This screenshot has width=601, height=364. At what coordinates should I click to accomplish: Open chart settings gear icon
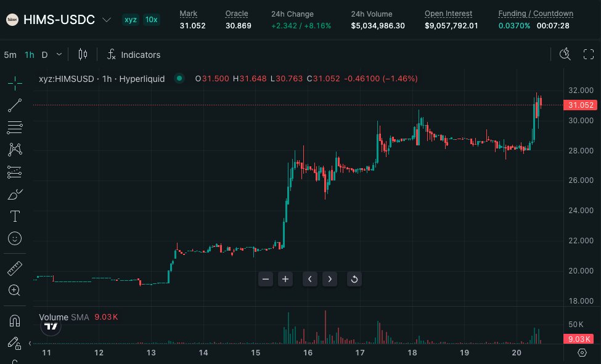click(583, 352)
